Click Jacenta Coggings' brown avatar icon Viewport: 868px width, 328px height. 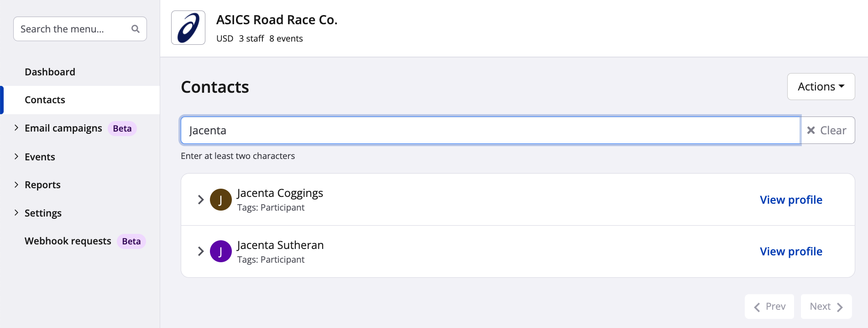220,200
